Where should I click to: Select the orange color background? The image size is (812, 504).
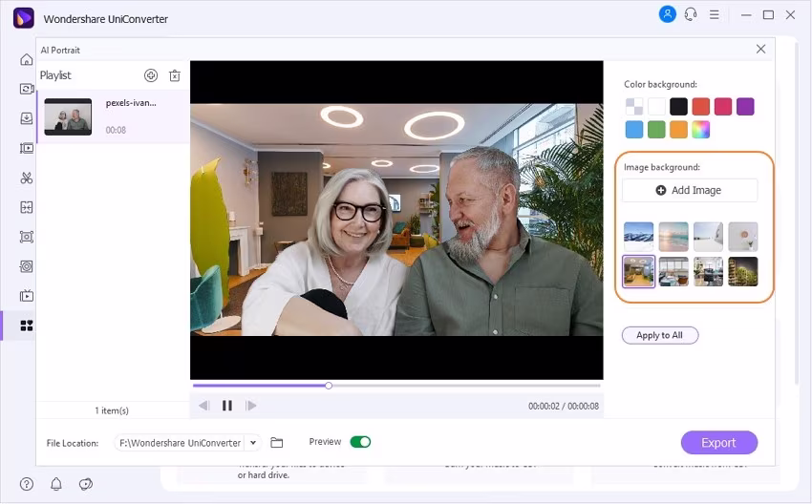coord(678,130)
